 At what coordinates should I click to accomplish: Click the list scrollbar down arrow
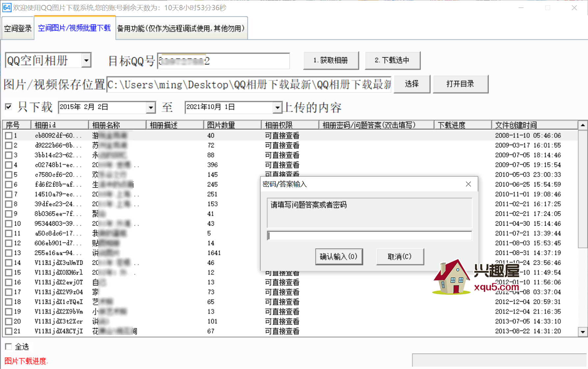click(x=583, y=332)
